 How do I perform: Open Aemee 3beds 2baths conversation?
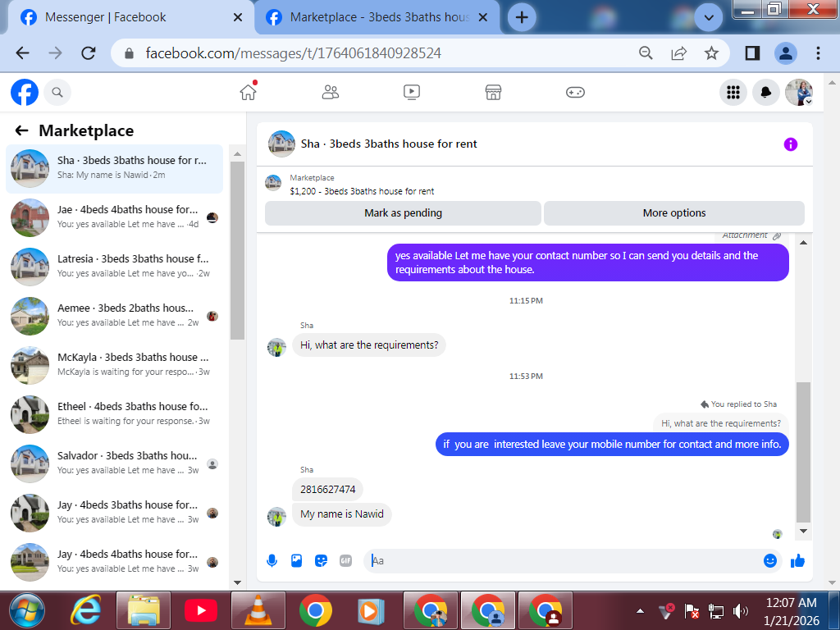114,316
